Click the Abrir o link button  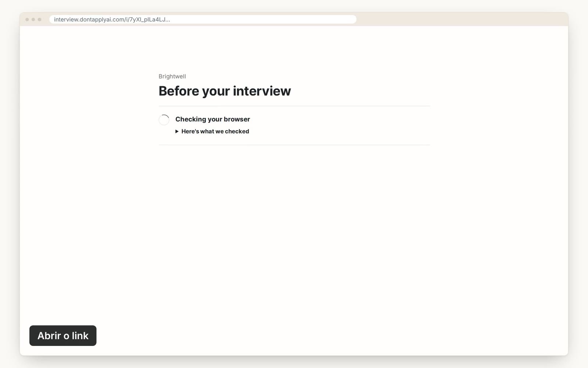tap(63, 336)
